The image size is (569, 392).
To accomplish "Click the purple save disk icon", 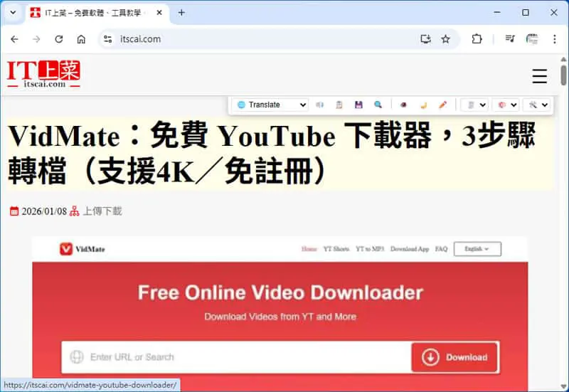I will click(358, 105).
